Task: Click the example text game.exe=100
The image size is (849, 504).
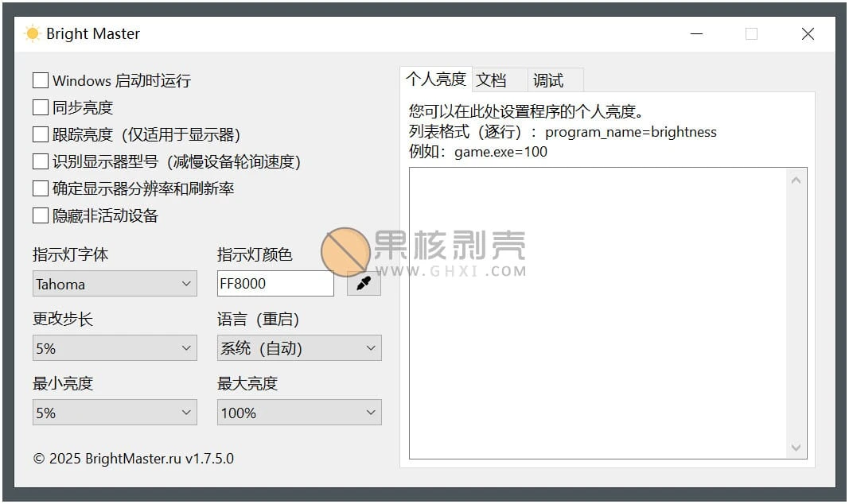Action: point(500,152)
